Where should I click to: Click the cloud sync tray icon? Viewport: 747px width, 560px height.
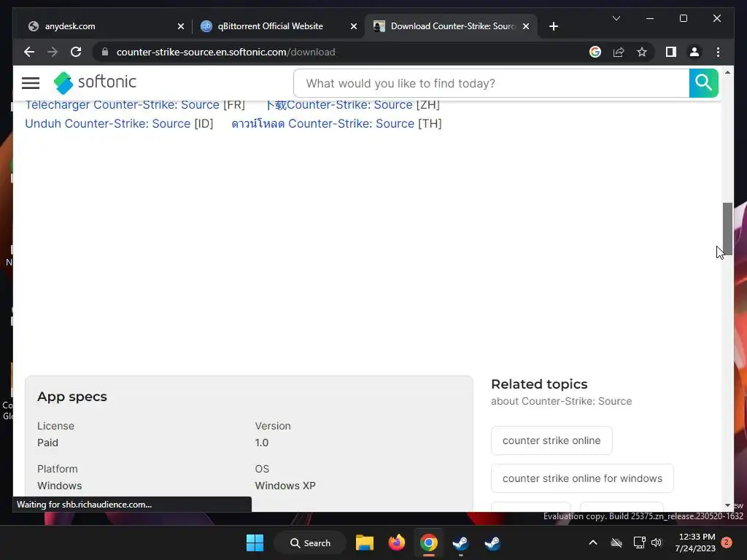pyautogui.click(x=616, y=542)
